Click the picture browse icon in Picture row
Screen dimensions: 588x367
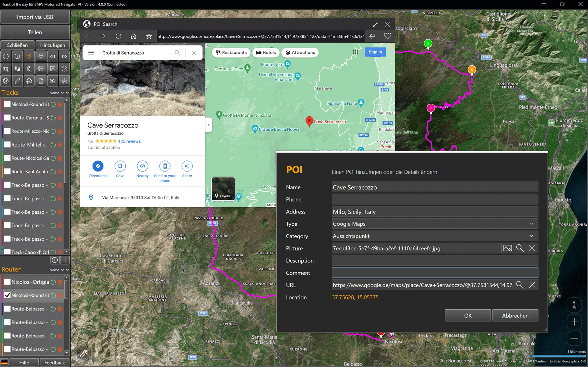[x=508, y=248]
